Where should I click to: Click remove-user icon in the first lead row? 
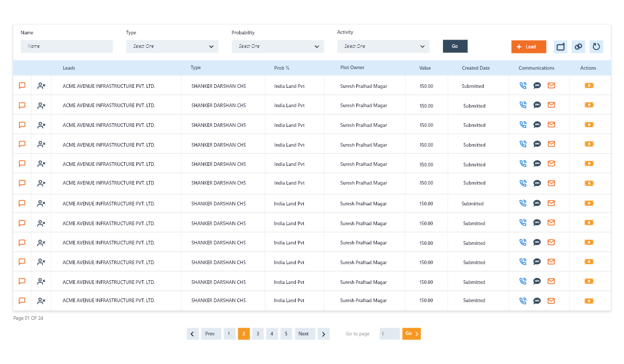(41, 86)
